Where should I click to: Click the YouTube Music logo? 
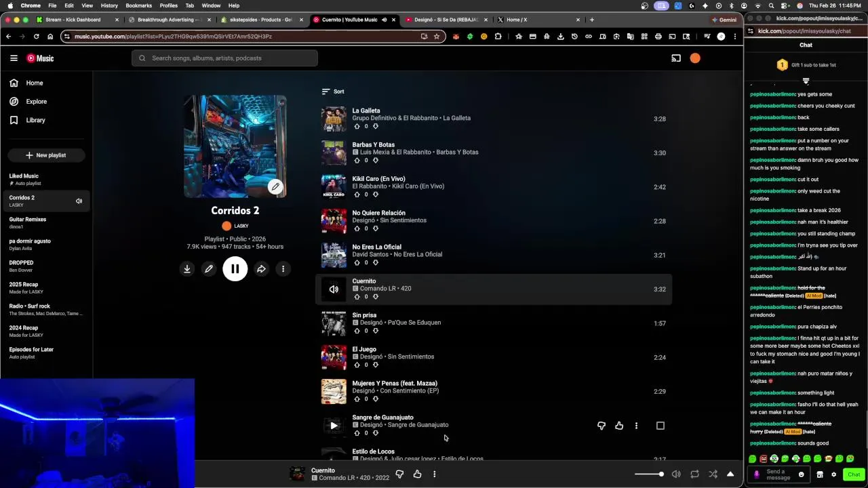click(x=40, y=58)
